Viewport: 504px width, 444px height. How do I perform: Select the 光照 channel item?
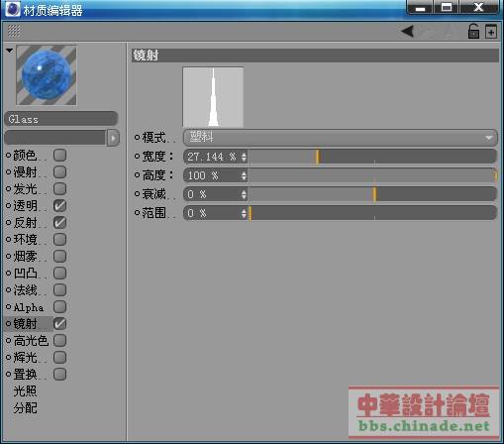click(25, 391)
